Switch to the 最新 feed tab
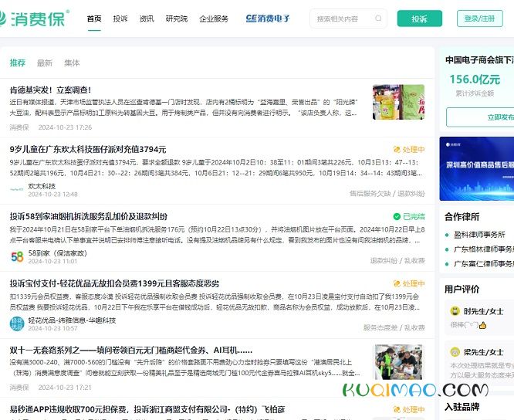Viewport: 514px width, 420px height. (x=45, y=63)
